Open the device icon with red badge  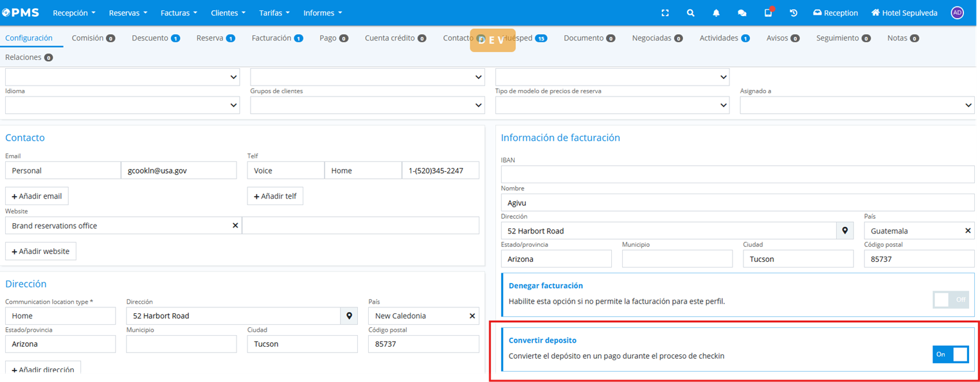[768, 13]
